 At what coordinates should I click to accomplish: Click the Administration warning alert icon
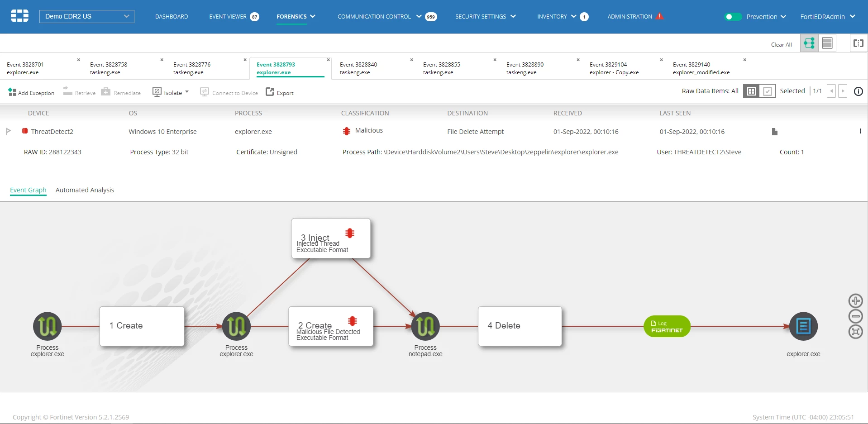pos(660,16)
